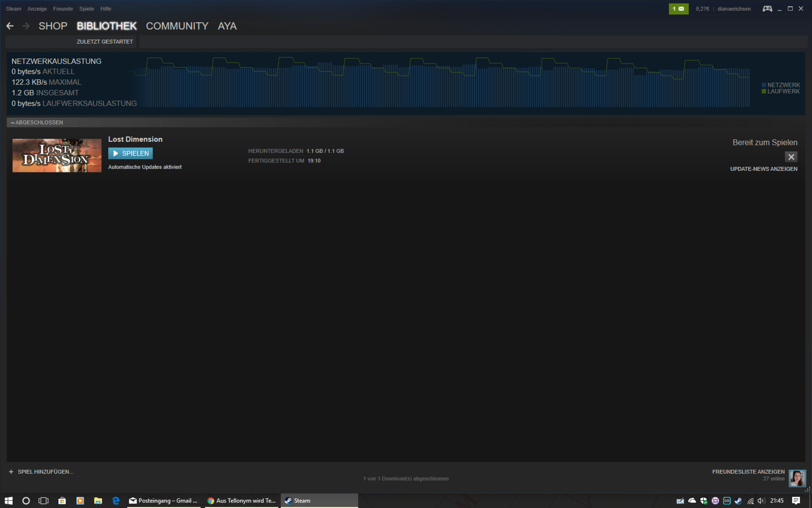Click Freundesliste anzeigen
Screen dimensions: 812x508
749,472
